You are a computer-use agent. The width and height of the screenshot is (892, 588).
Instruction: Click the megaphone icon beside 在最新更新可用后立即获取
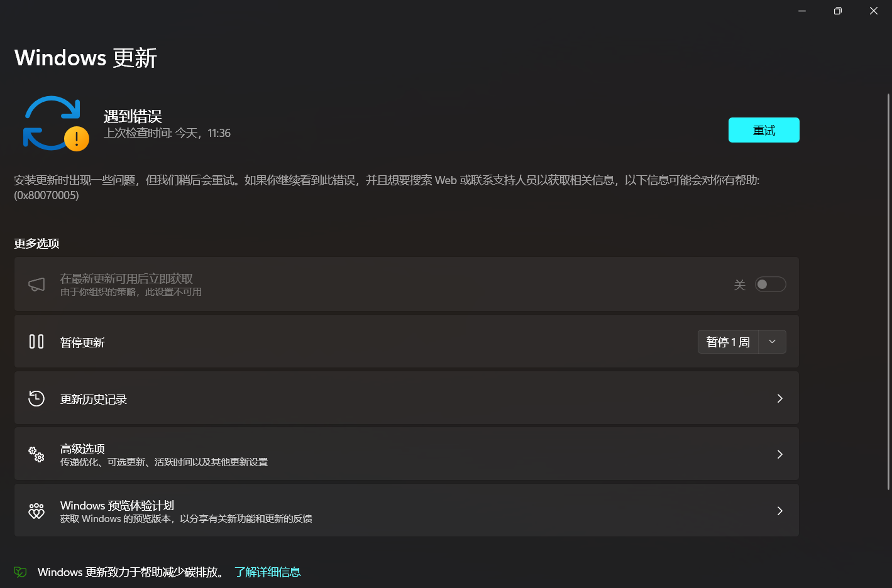click(x=36, y=285)
